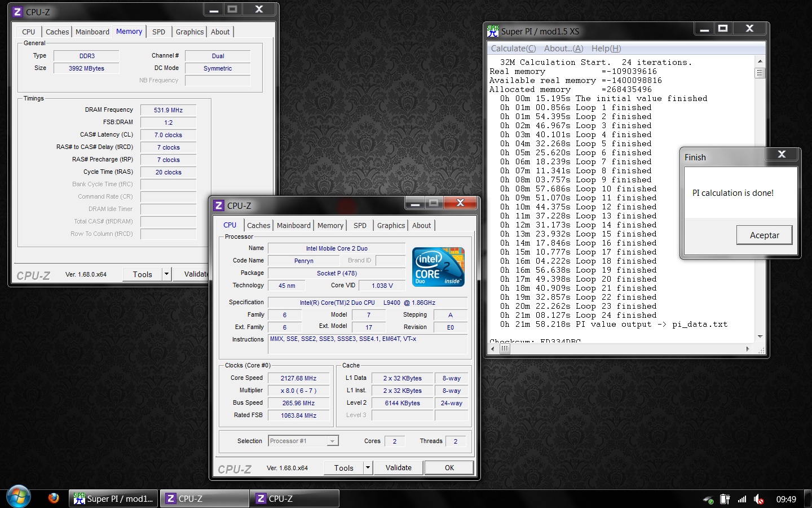Click Tools button in Memory CPU-Z window
This screenshot has width=812, height=508.
pyautogui.click(x=143, y=274)
